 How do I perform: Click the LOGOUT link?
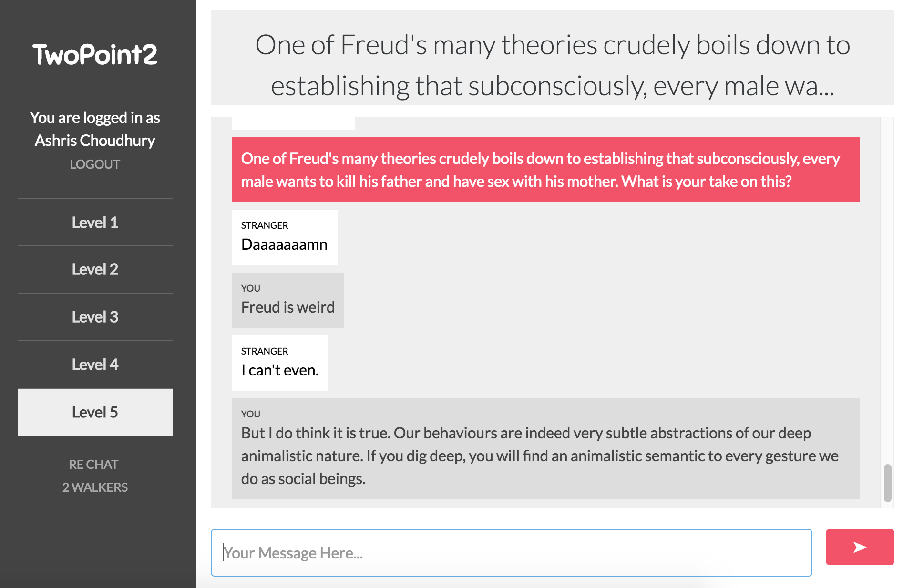tap(95, 164)
